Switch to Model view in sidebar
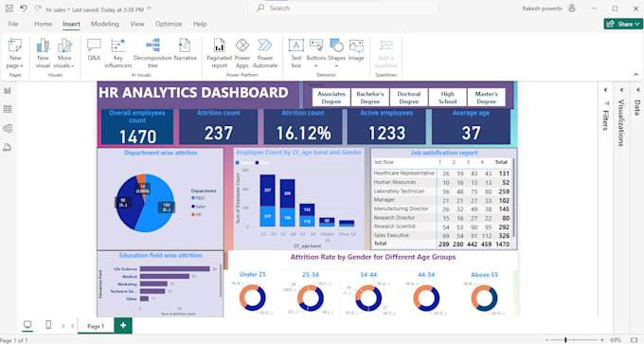Image resolution: width=644 pixels, height=344 pixels. (x=8, y=128)
